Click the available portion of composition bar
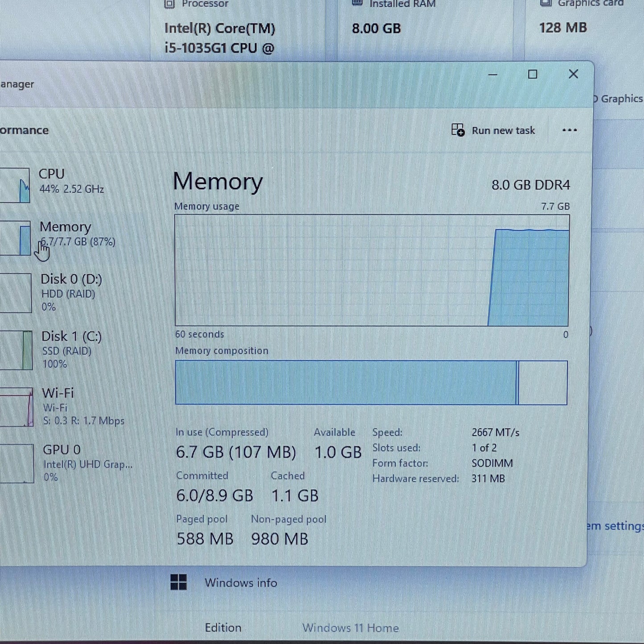Screen dimensions: 644x644 click(543, 383)
